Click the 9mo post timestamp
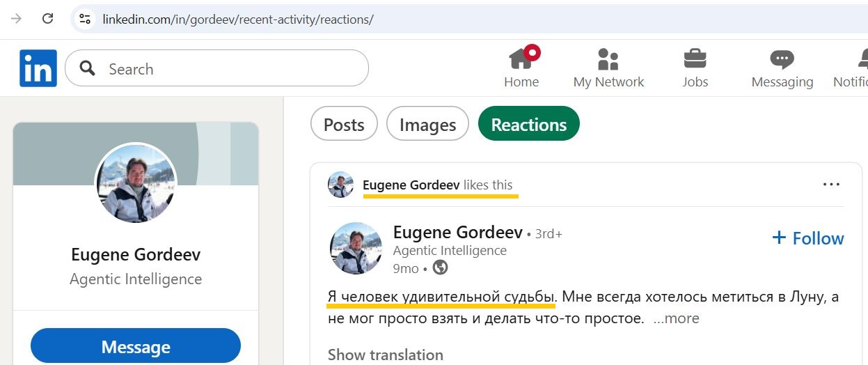The height and width of the screenshot is (365, 868). 407,268
